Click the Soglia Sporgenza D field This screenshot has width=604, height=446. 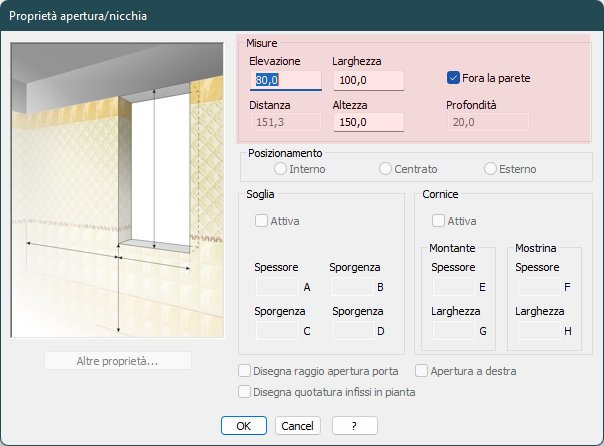coord(353,330)
